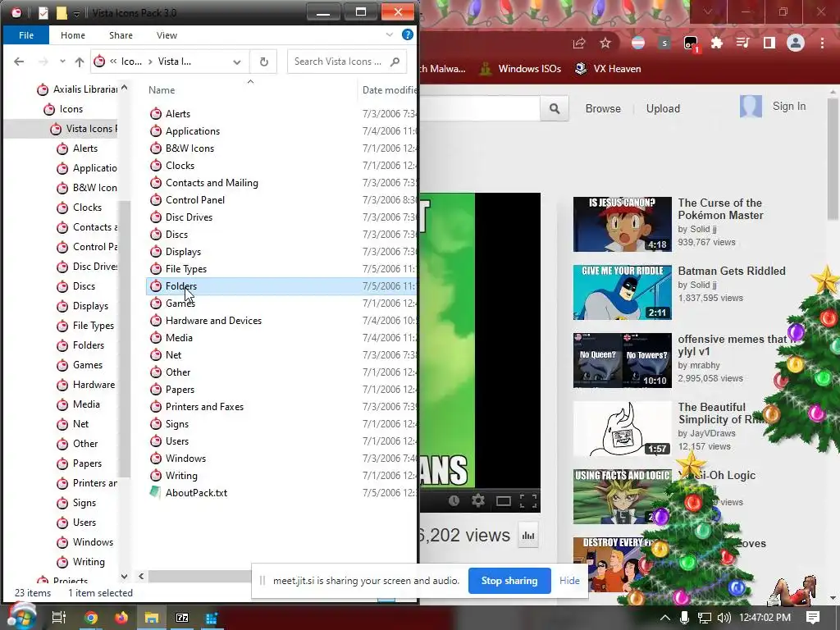
Task: Click the Disc Drives folder icon in list
Action: pos(156,217)
